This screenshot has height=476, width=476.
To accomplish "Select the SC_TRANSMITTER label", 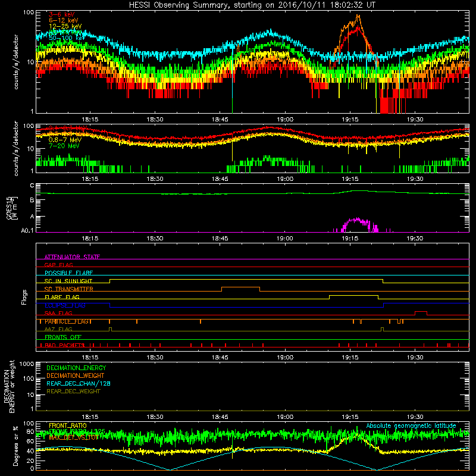I will (x=68, y=289).
